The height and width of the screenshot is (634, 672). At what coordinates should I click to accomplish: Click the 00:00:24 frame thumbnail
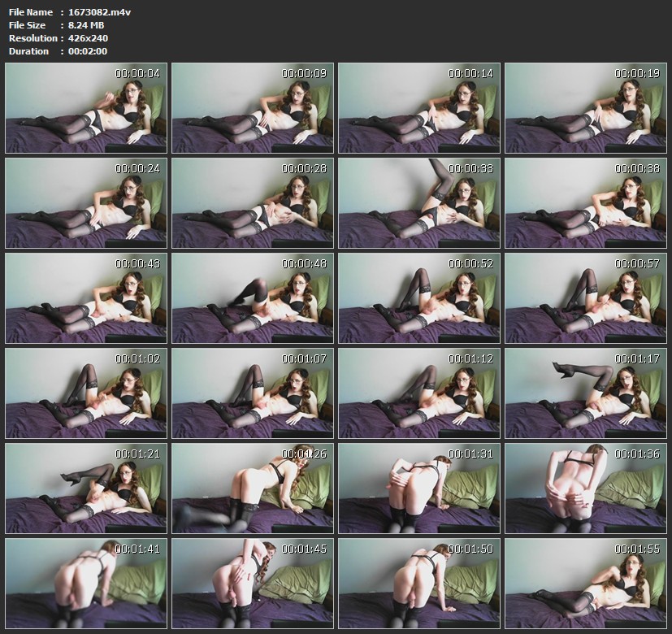(x=86, y=203)
